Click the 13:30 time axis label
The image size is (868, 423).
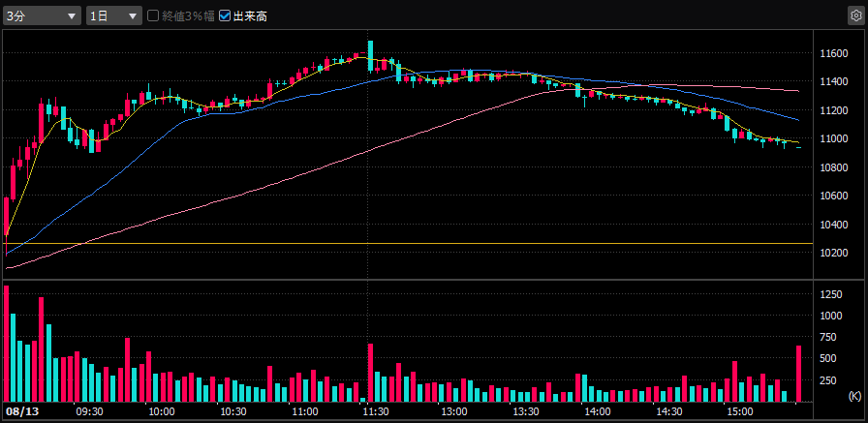tap(526, 412)
